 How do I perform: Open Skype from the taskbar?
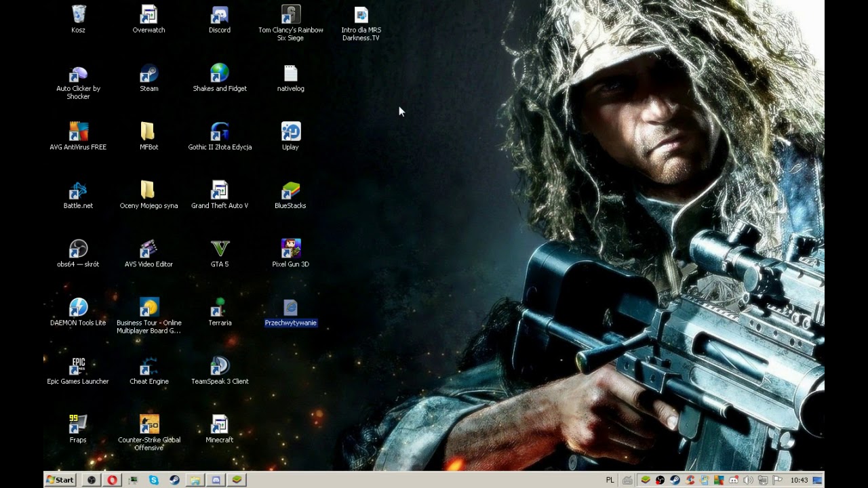154,480
